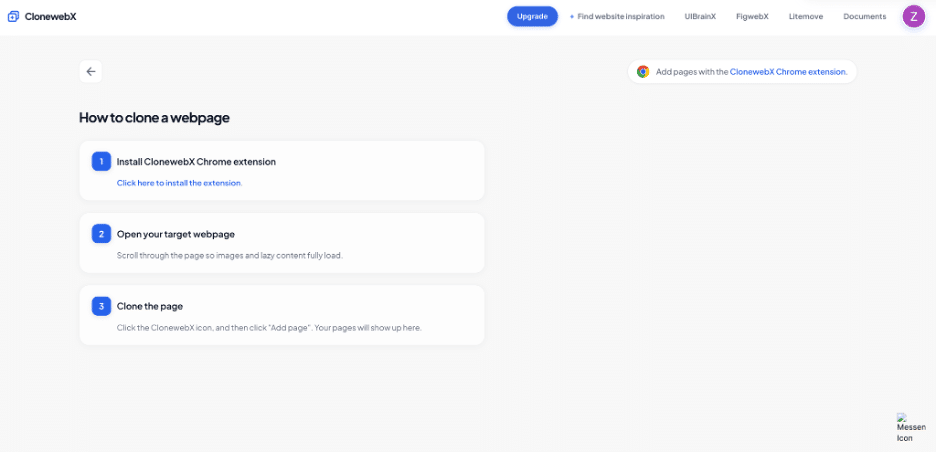Go back using the left arrow button
This screenshot has height=452, width=936.
(91, 72)
